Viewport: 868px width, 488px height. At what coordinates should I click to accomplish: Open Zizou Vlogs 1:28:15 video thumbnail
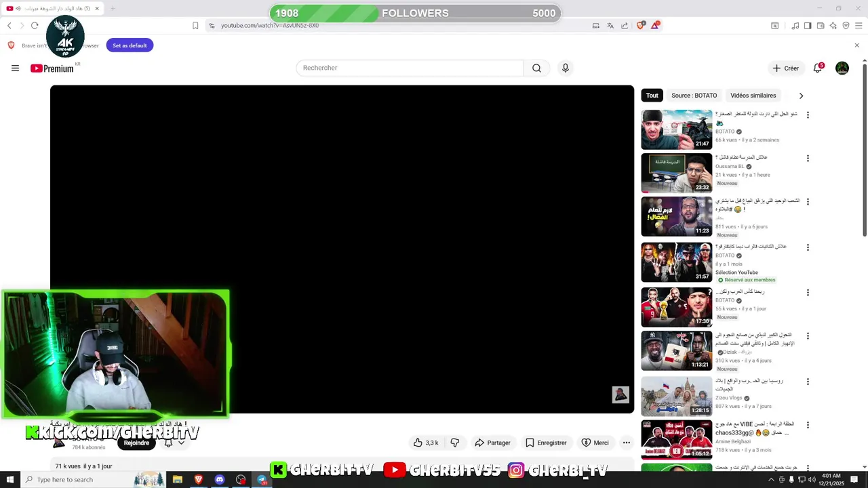pos(676,396)
